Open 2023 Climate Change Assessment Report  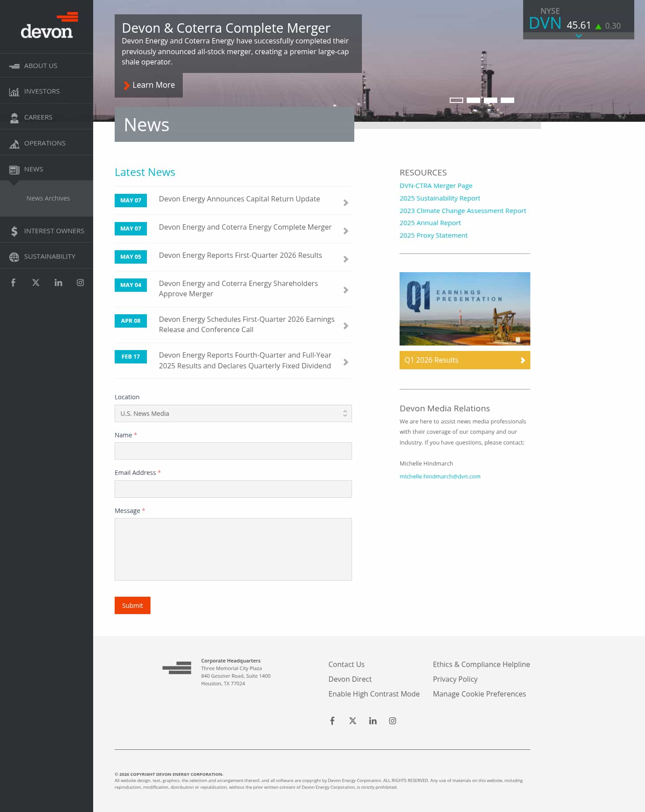click(x=463, y=211)
